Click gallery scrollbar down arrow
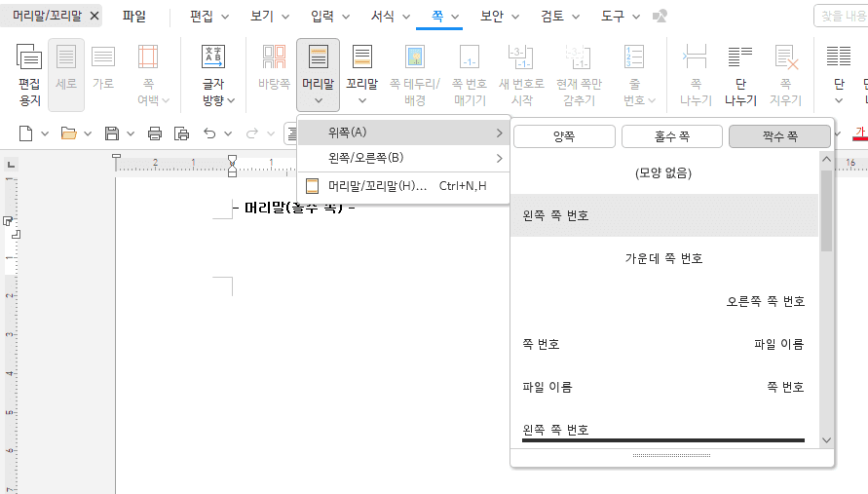The height and width of the screenshot is (494, 868). tap(826, 440)
